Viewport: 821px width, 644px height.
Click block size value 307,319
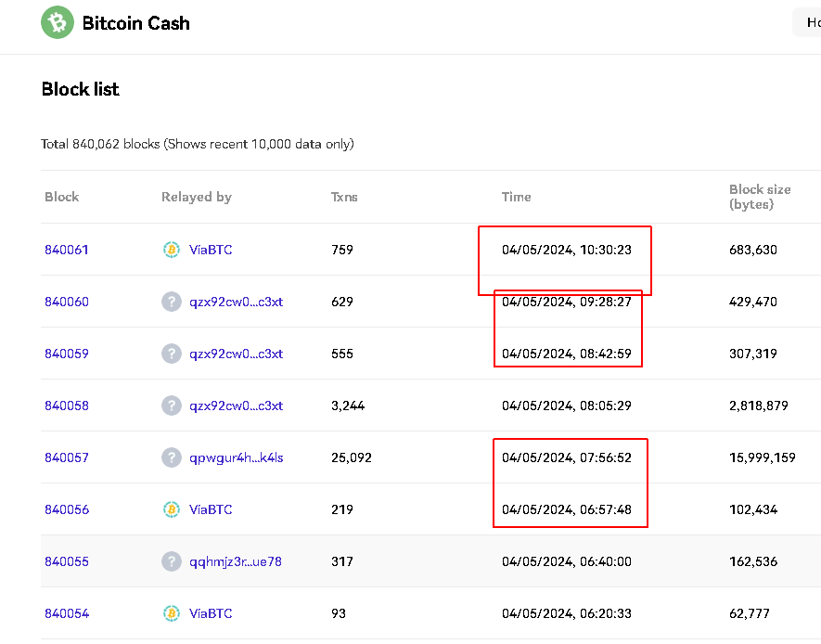pos(753,354)
